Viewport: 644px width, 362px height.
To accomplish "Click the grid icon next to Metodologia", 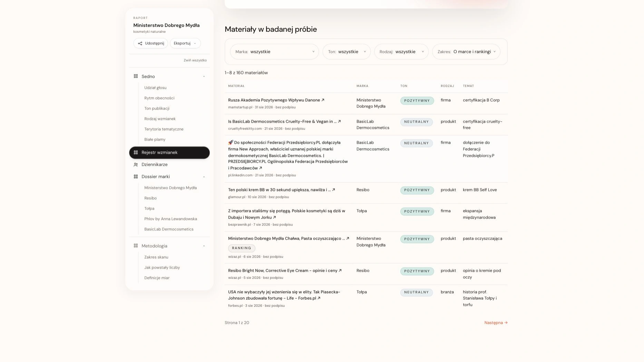I will [136, 246].
